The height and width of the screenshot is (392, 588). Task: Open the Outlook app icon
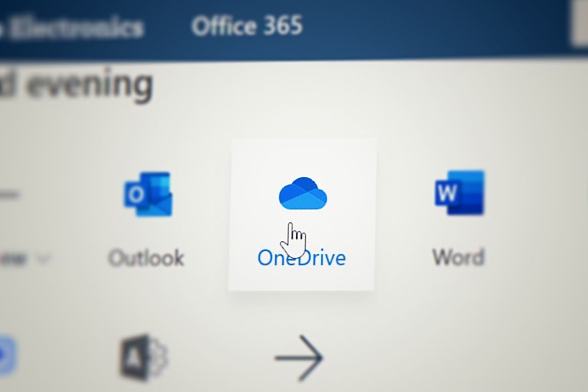148,194
